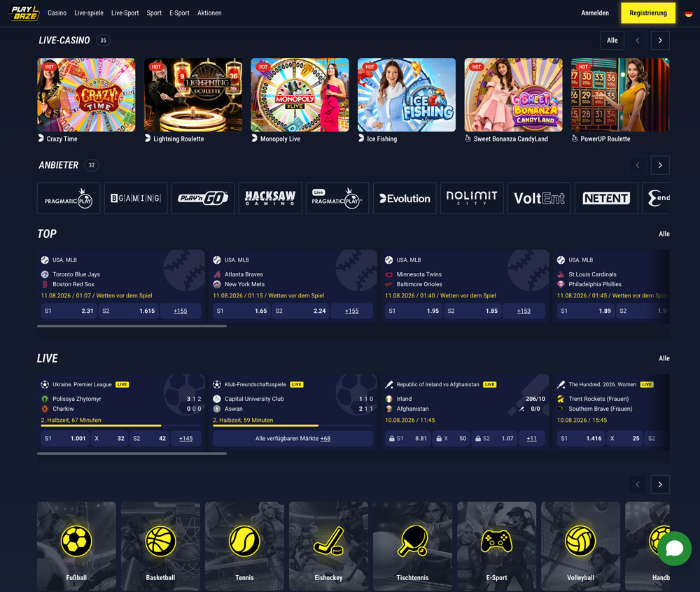This screenshot has width=700, height=592.
Task: Click the Anmelden login link
Action: click(x=594, y=13)
